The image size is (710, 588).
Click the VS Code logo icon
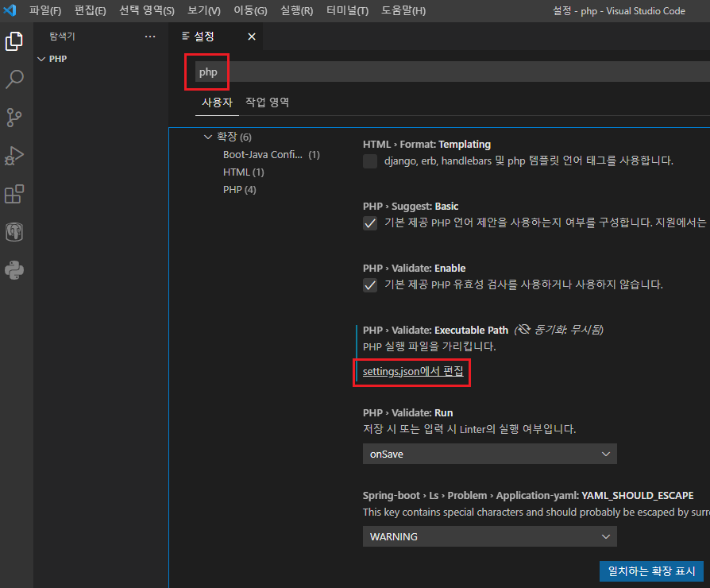pyautogui.click(x=10, y=10)
